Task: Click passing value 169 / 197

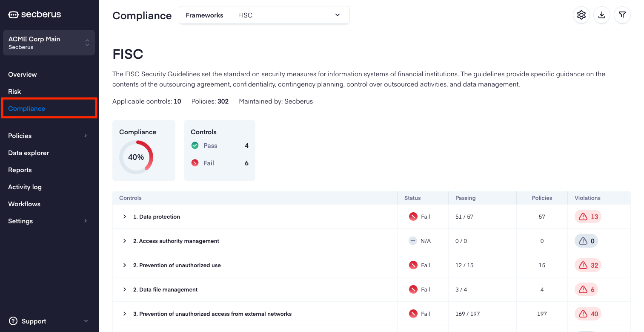Action: pos(467,314)
